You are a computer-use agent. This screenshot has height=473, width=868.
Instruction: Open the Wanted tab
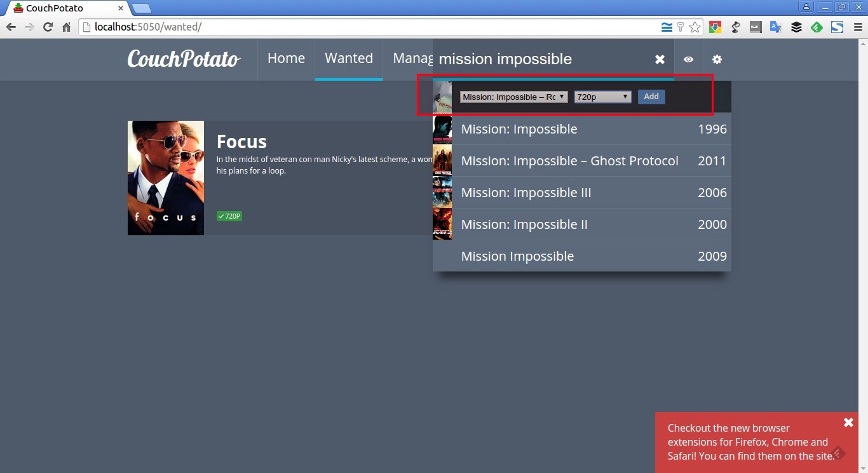coord(348,58)
